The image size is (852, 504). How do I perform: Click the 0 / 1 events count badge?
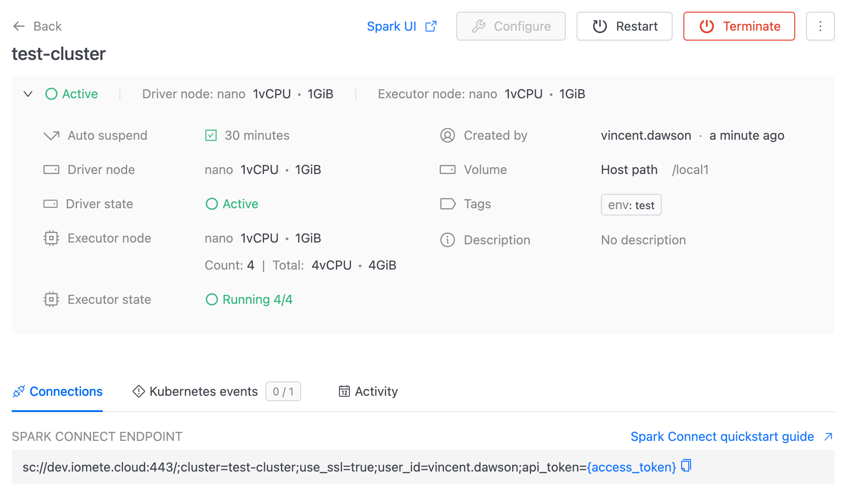click(x=283, y=391)
